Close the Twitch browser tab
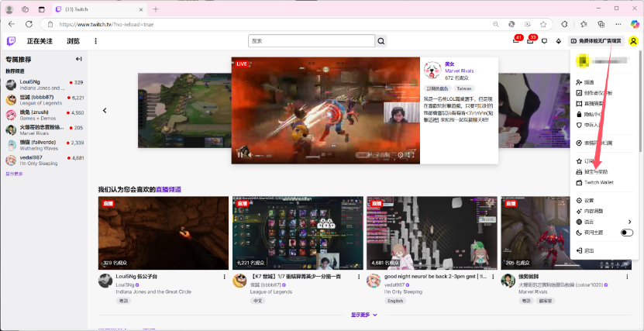The height and width of the screenshot is (331, 644). pos(141,9)
